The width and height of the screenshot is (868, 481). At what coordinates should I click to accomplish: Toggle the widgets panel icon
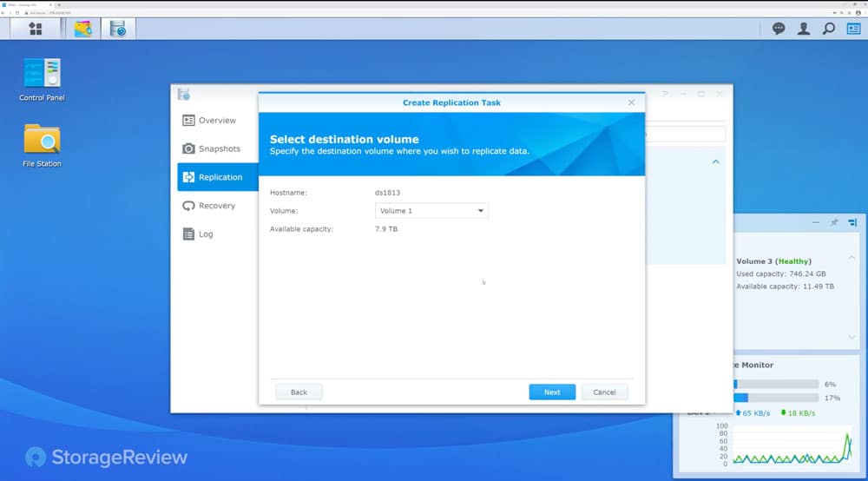point(853,29)
